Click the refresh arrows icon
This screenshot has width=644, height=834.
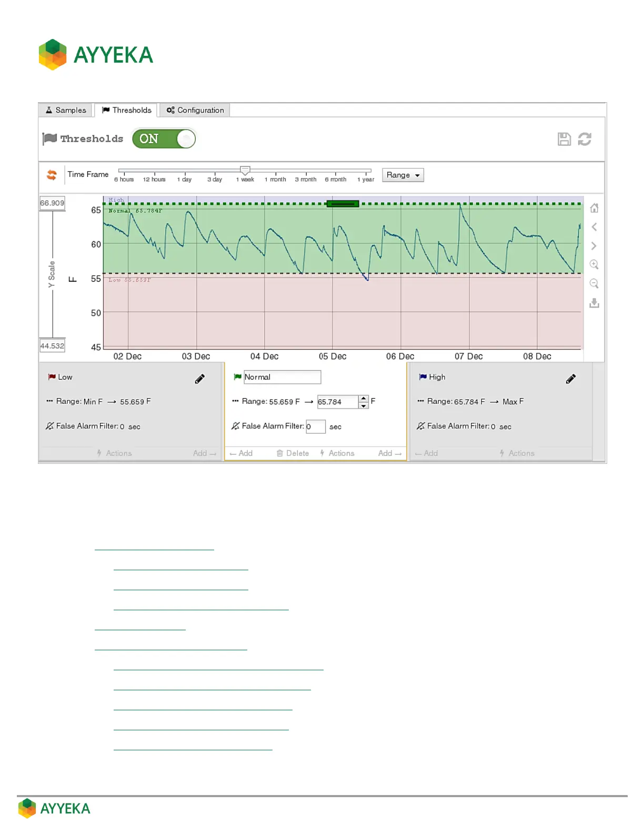(585, 139)
